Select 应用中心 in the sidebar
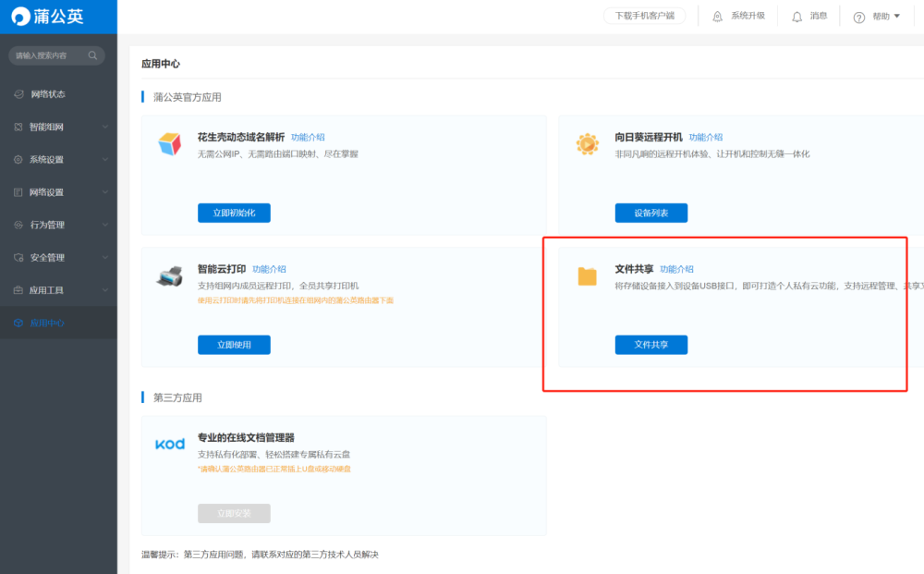Viewport: 924px width, 574px height. pos(59,323)
